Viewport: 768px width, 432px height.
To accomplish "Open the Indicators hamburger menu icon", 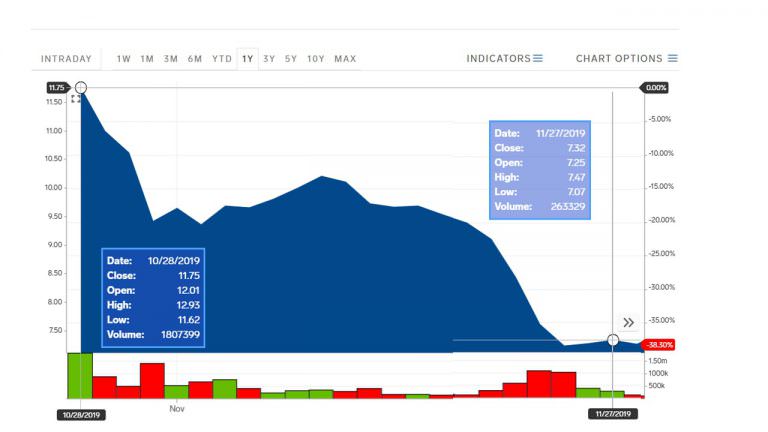I will pos(538,58).
